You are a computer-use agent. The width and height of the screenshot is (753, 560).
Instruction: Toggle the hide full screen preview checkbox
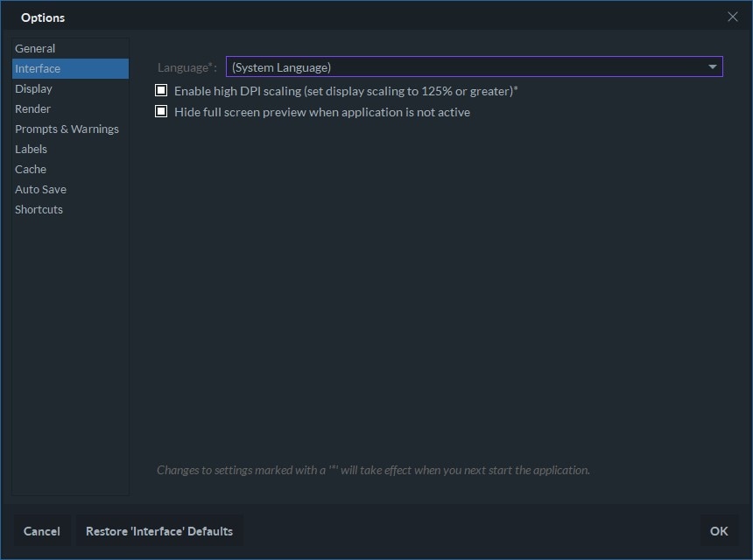161,112
